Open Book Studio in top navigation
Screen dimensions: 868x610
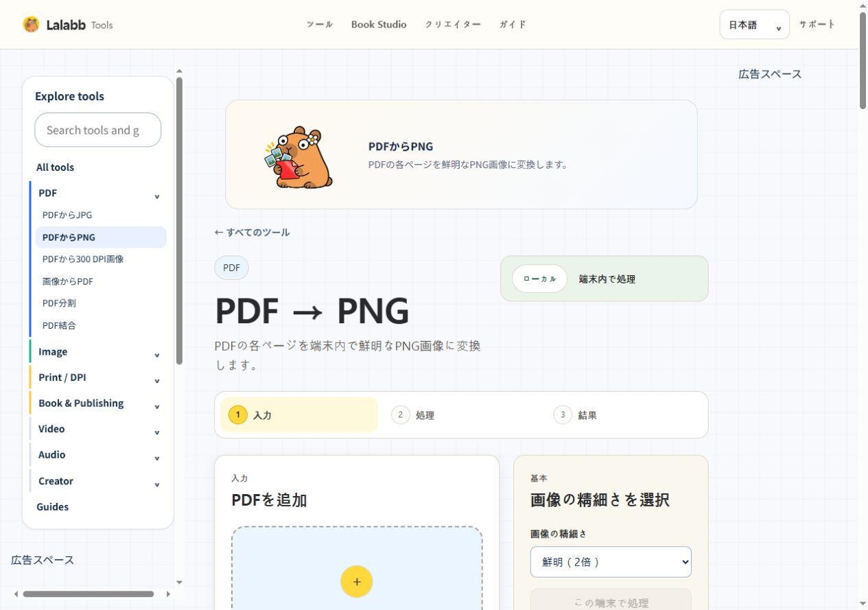[379, 25]
